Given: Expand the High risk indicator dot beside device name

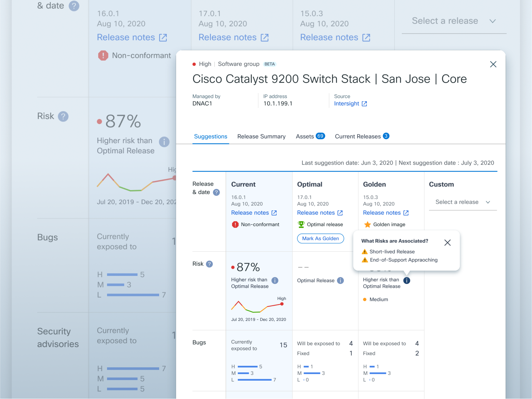Looking at the screenshot, I should (194, 64).
